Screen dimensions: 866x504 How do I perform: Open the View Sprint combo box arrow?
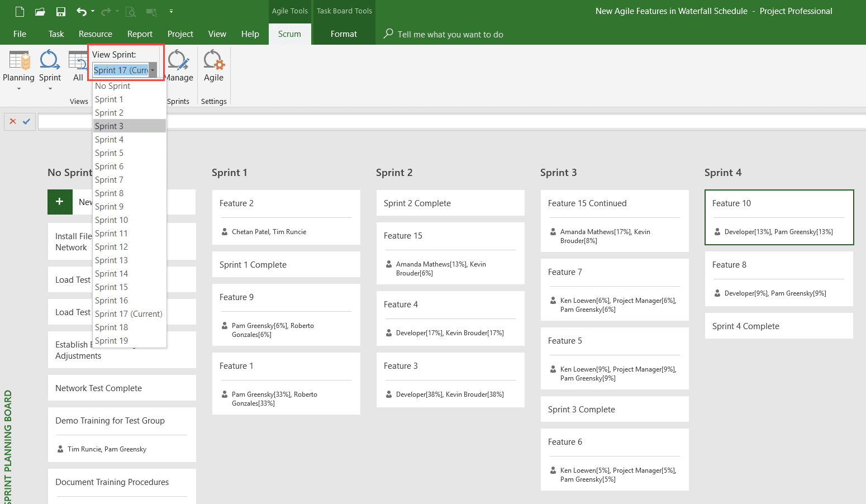[x=153, y=70]
